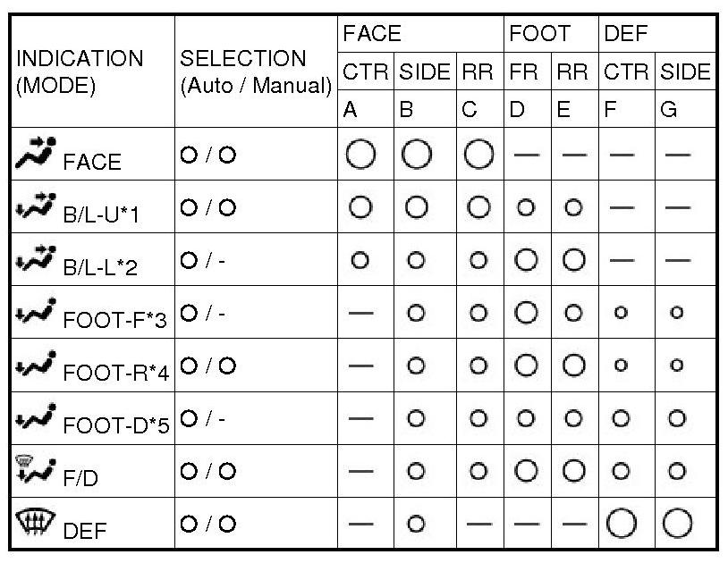The height and width of the screenshot is (563, 728).
Task: Select the B/L-U*1 mode icon
Action: (36, 207)
